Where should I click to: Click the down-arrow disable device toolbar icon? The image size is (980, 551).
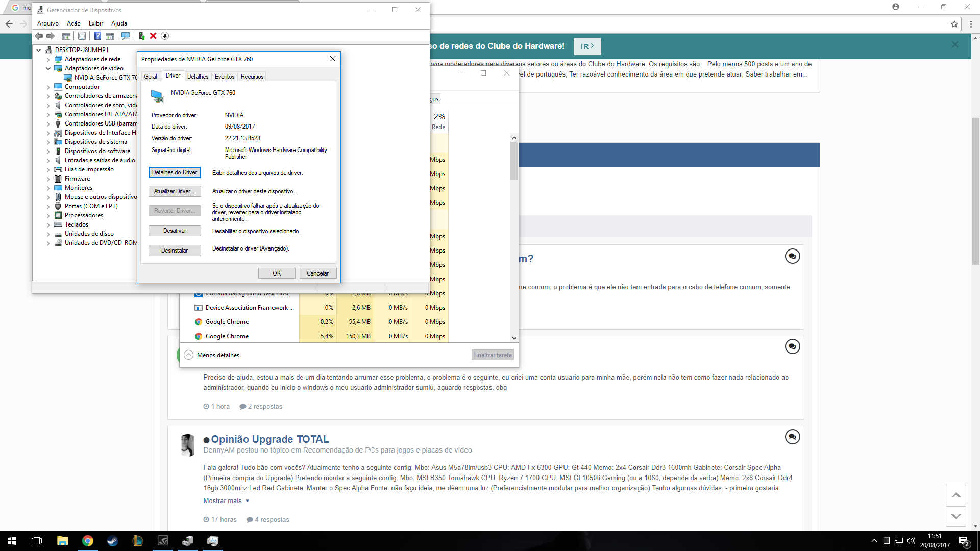tap(165, 36)
